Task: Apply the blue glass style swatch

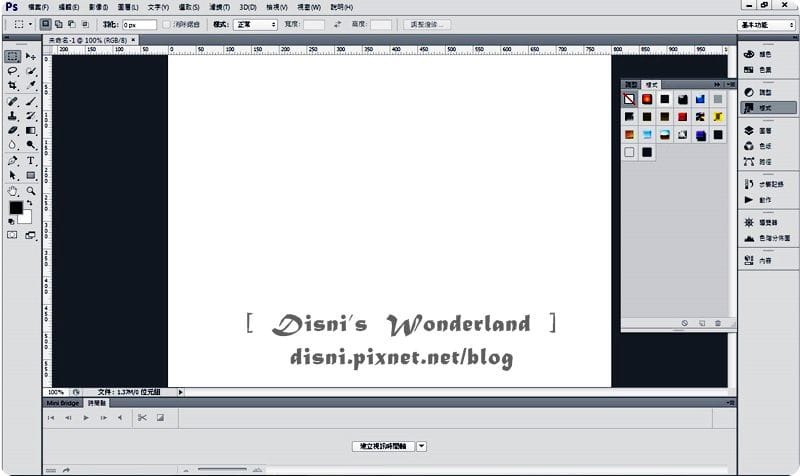Action: (700, 99)
